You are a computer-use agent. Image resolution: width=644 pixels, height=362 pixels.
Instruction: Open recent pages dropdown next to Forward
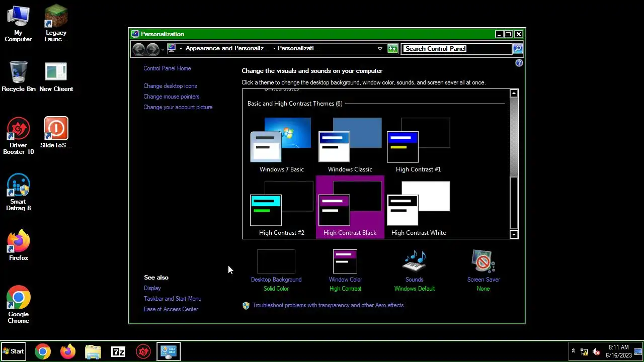163,49
